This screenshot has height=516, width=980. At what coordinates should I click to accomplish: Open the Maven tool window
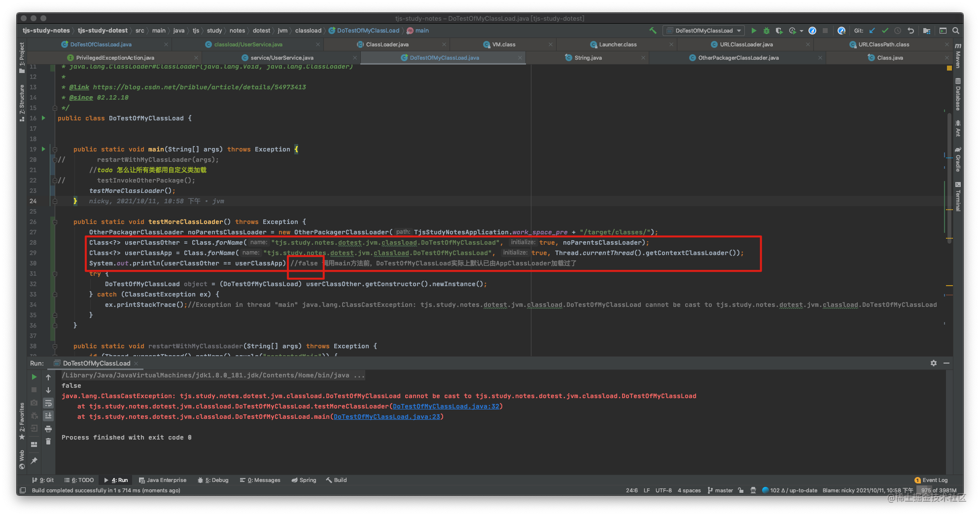coord(958,56)
